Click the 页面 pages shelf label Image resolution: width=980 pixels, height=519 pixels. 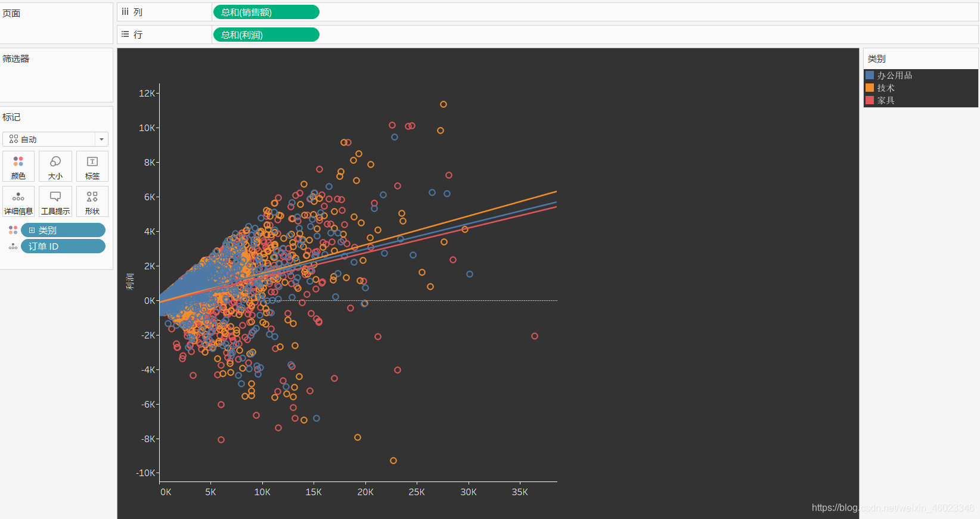pos(11,13)
